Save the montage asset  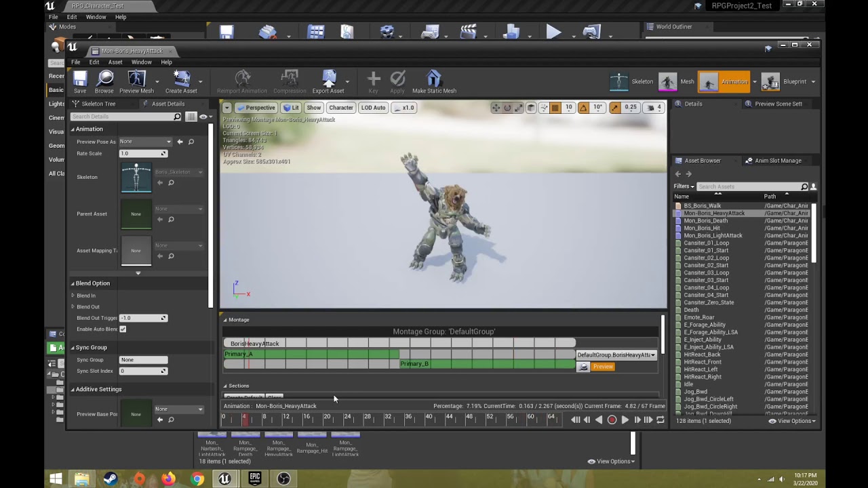80,81
